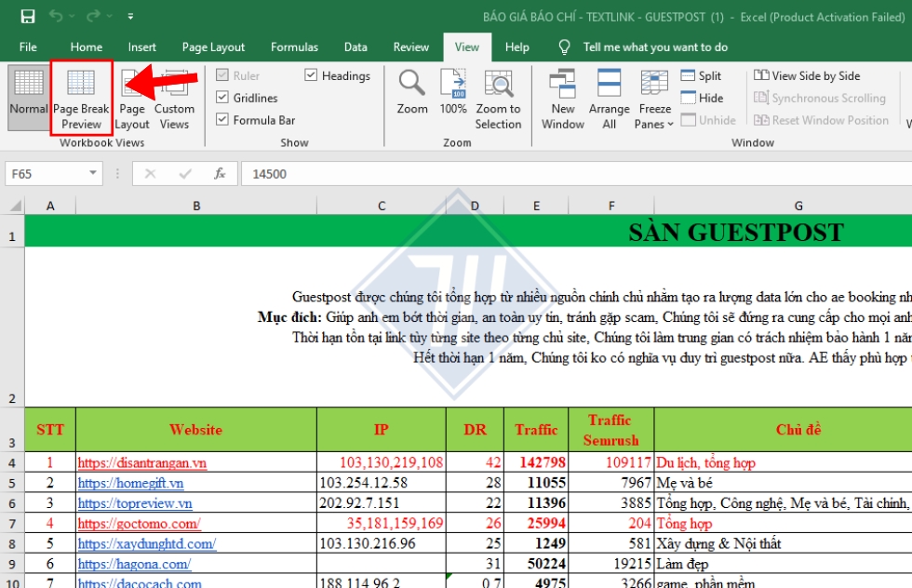Open the Review ribbon tab
Viewport: 912px width, 588px height.
410,47
